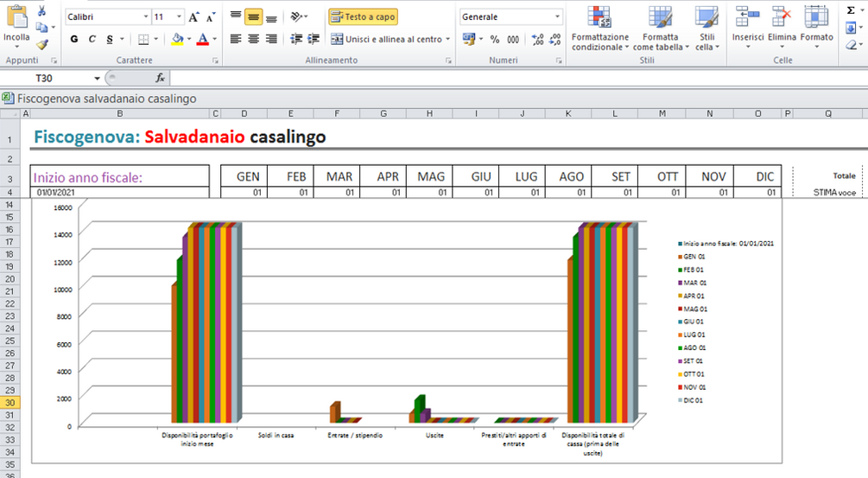Image resolution: width=868 pixels, height=478 pixels.
Task: Decrease font size with the small A
Action: coord(211,17)
